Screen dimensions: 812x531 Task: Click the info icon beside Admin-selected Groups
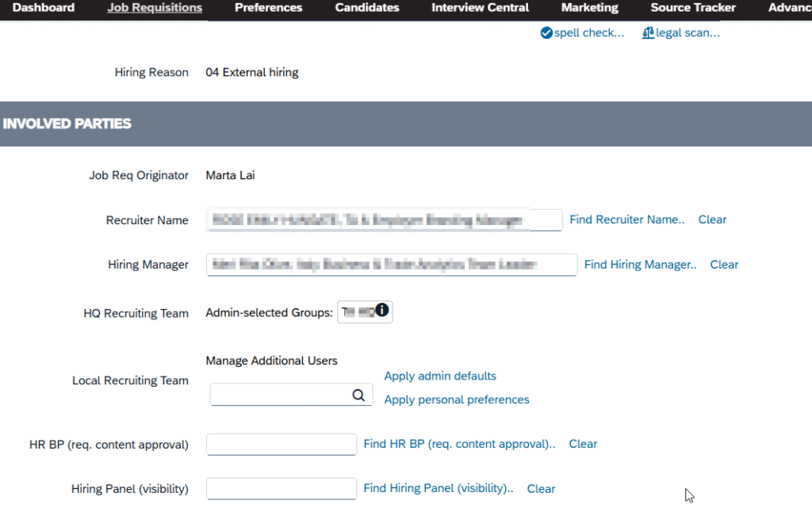(382, 310)
